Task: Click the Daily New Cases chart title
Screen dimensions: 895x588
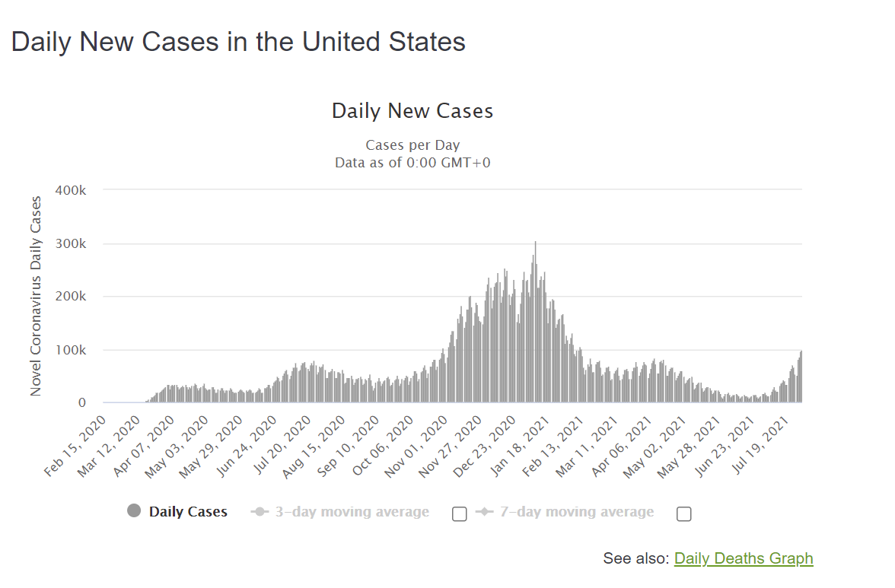Action: 412,110
